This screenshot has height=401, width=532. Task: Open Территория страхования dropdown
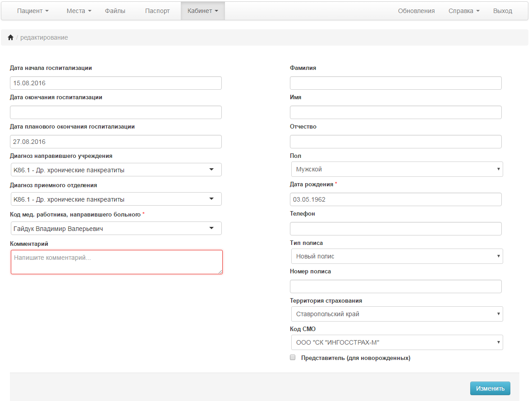[x=397, y=314]
